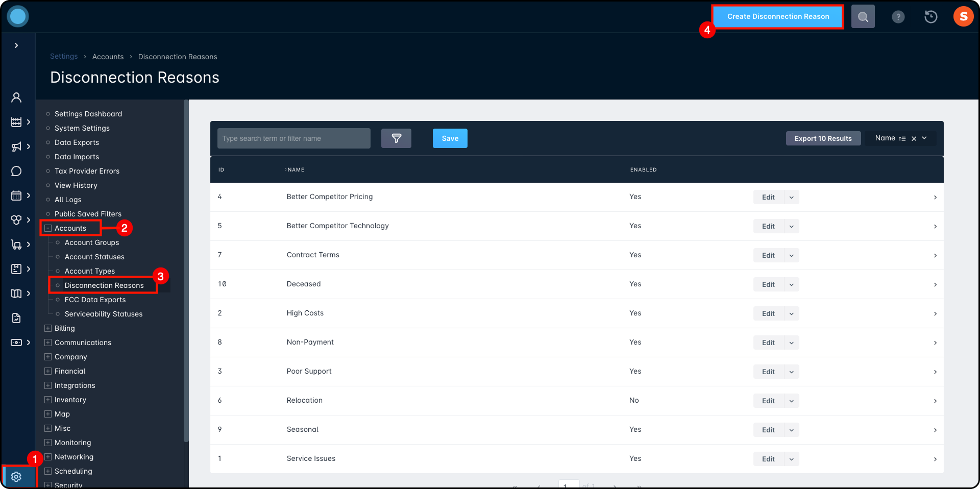Open Public Saved Filters in the tree
Image resolution: width=980 pixels, height=489 pixels.
(88, 214)
